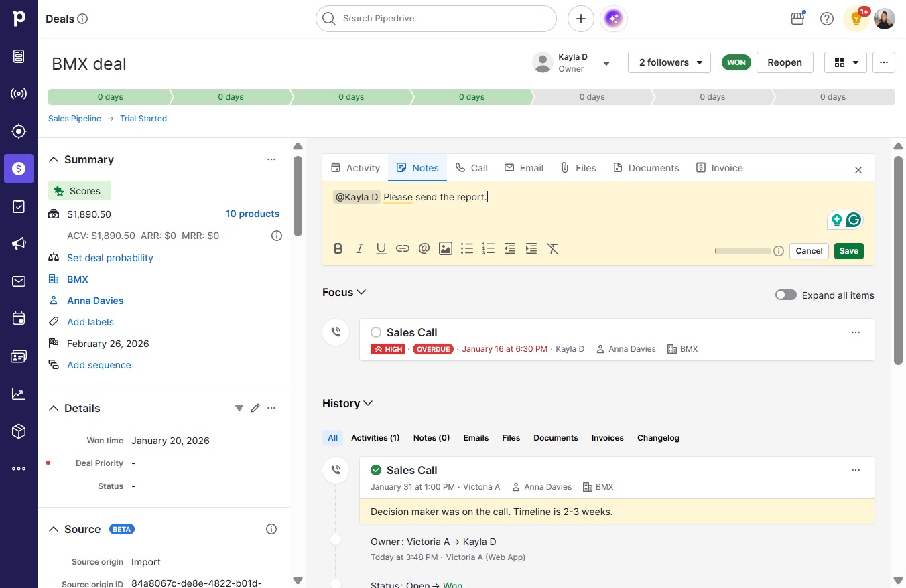This screenshot has height=588, width=906.
Task: Open the Products box sidebar icon
Action: pyautogui.click(x=19, y=431)
